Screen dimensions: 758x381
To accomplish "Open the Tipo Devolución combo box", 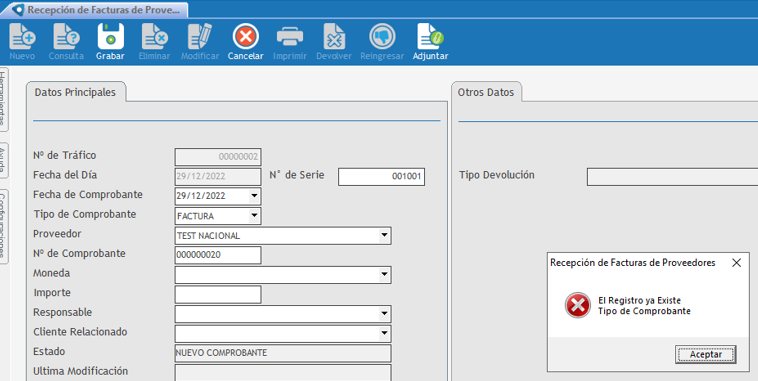I will (x=672, y=177).
